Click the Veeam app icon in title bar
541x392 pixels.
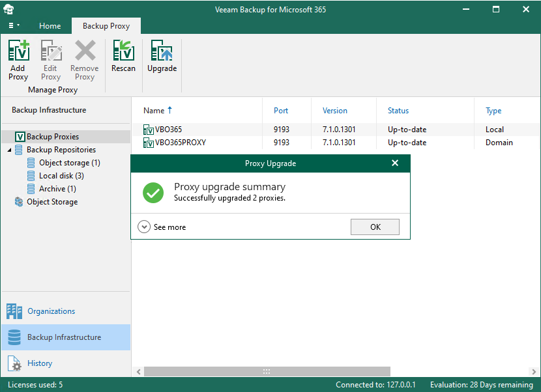pos(8,9)
